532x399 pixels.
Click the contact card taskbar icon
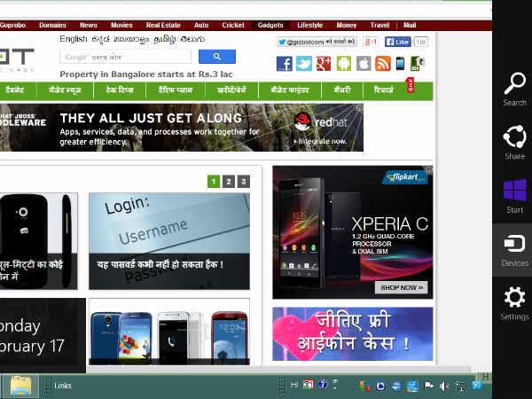pyautogui.click(x=309, y=385)
